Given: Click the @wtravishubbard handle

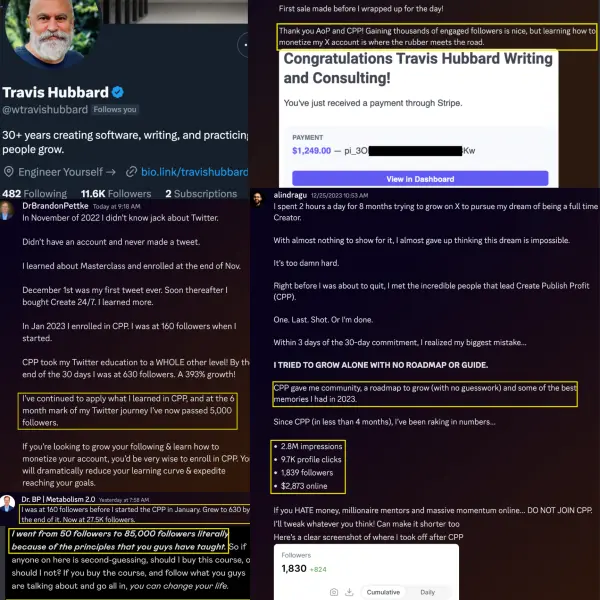Looking at the screenshot, I should (45, 110).
